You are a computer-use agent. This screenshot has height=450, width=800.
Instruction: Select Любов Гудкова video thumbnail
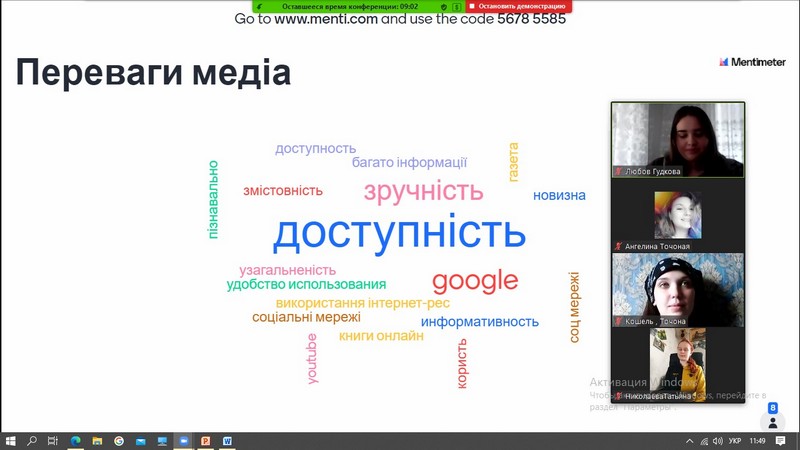pyautogui.click(x=678, y=140)
